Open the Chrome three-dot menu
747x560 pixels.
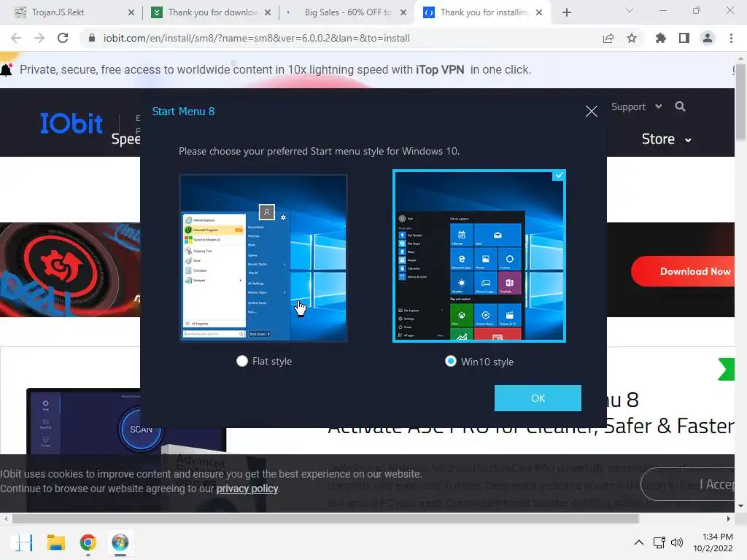click(731, 38)
